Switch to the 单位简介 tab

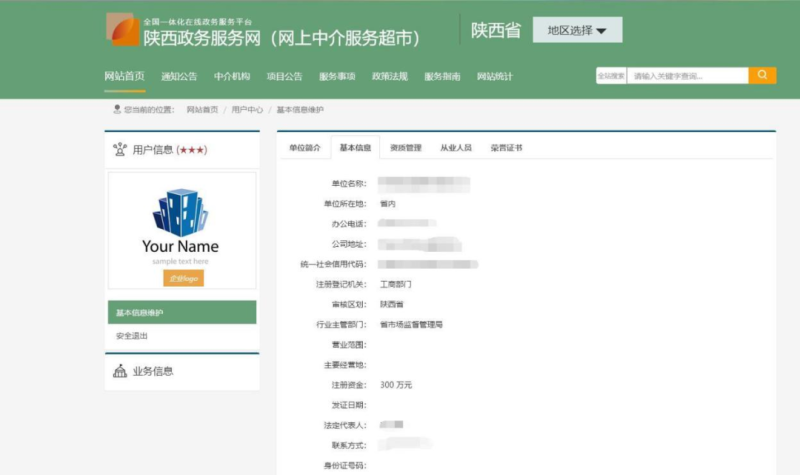tap(304, 148)
